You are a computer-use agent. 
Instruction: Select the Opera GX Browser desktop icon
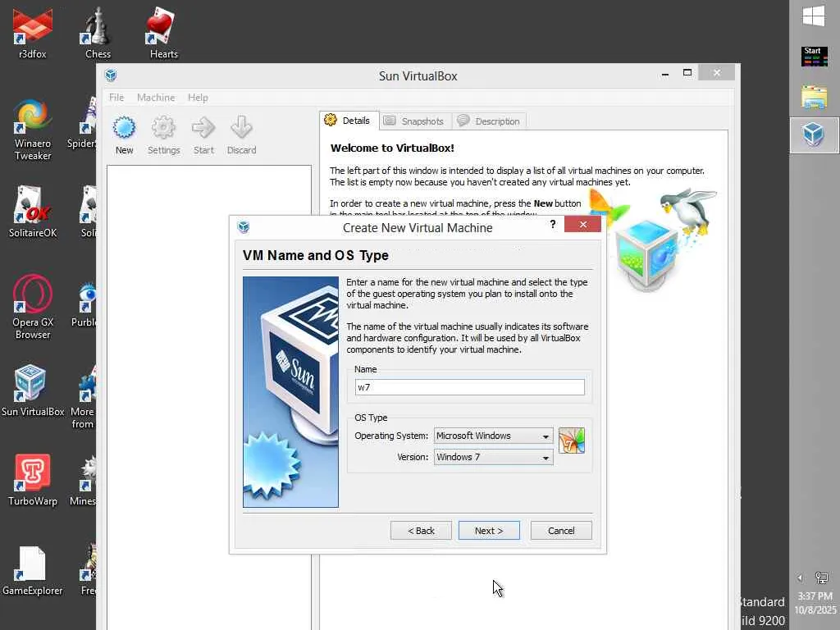pos(33,307)
